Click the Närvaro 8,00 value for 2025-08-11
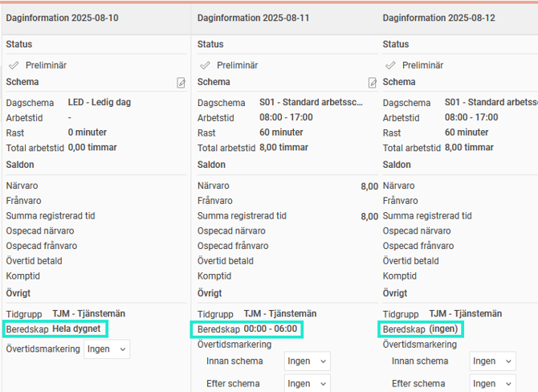The height and width of the screenshot is (392, 538). tap(369, 186)
